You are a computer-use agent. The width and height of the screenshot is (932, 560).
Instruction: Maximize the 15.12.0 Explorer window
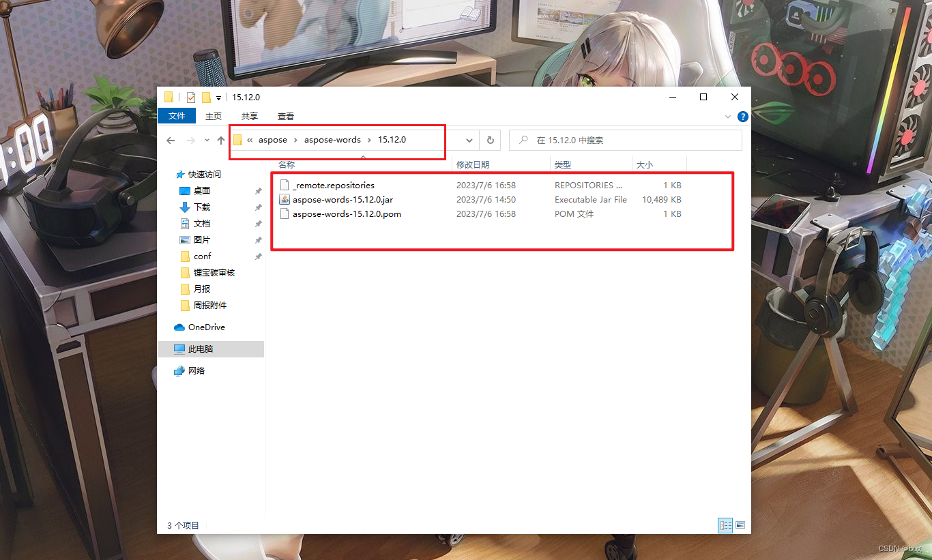[703, 97]
